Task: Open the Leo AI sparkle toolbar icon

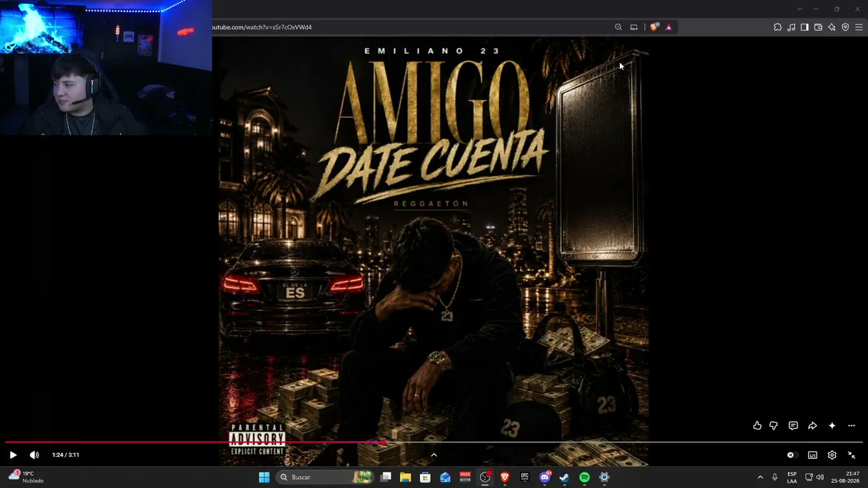Action: pos(832,27)
